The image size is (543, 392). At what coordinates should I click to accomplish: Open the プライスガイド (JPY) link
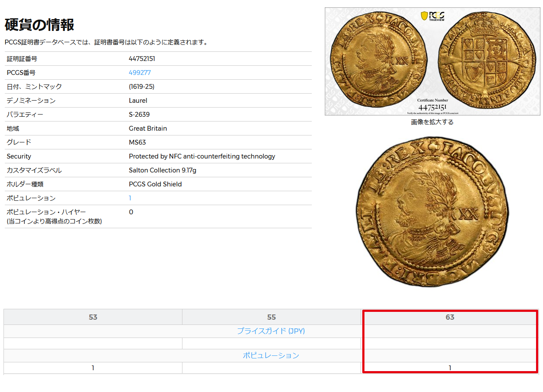271,331
